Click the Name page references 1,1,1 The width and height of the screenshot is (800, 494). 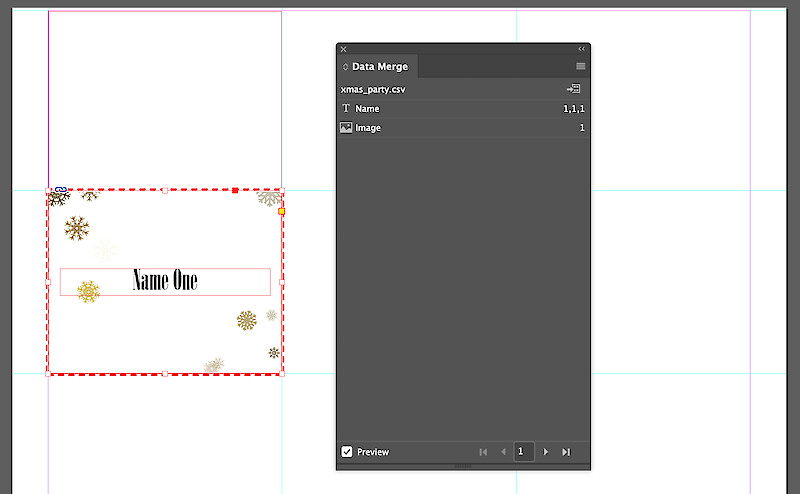[574, 109]
